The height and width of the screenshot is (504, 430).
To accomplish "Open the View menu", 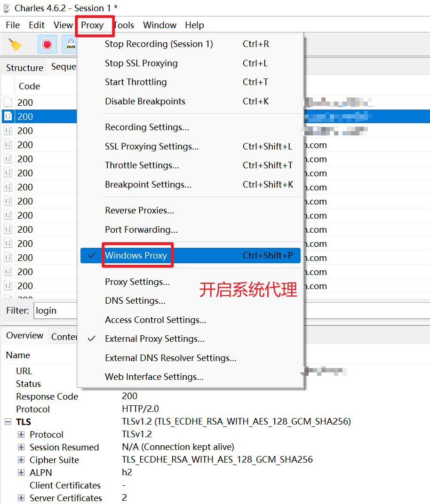I will click(x=63, y=25).
